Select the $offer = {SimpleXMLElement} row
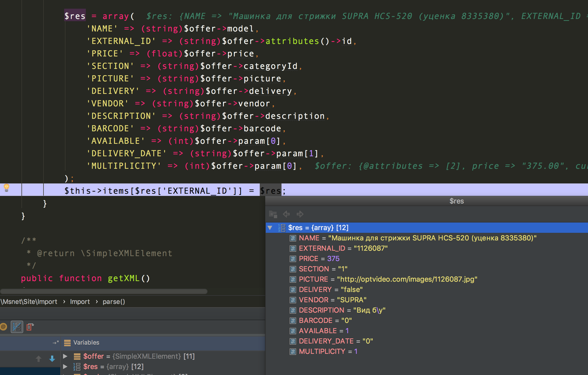This screenshot has height=375, width=588. (x=163, y=356)
